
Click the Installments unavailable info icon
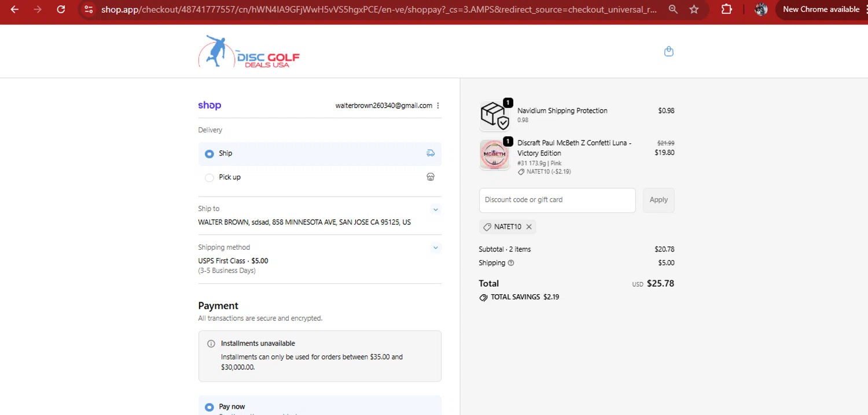tap(211, 344)
